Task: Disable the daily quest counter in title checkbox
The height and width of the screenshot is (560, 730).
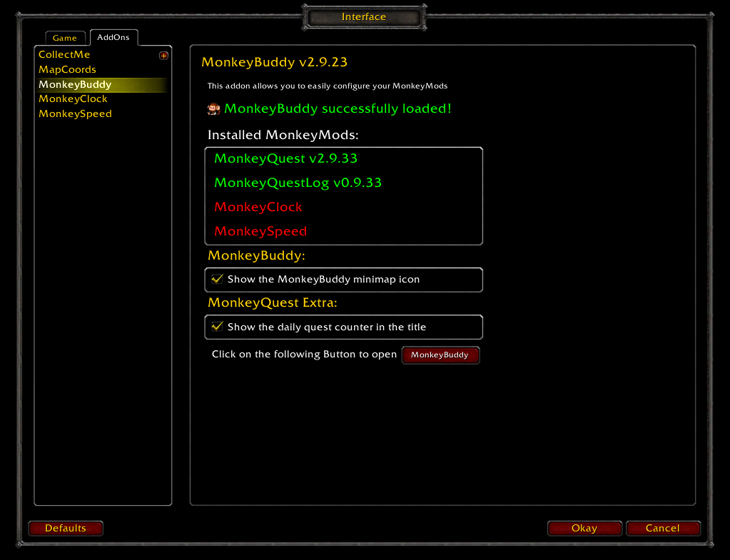Action: tap(218, 327)
